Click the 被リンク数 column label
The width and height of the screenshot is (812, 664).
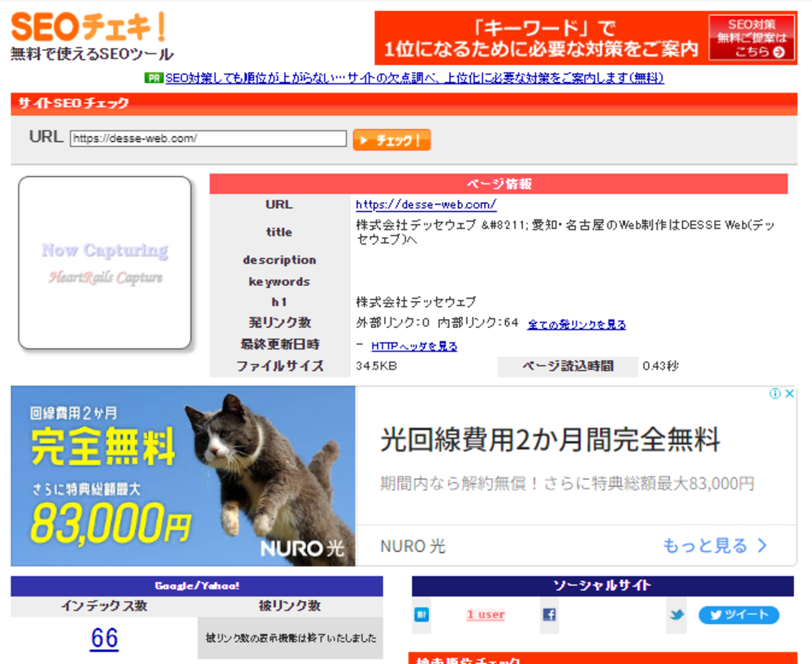point(290,606)
